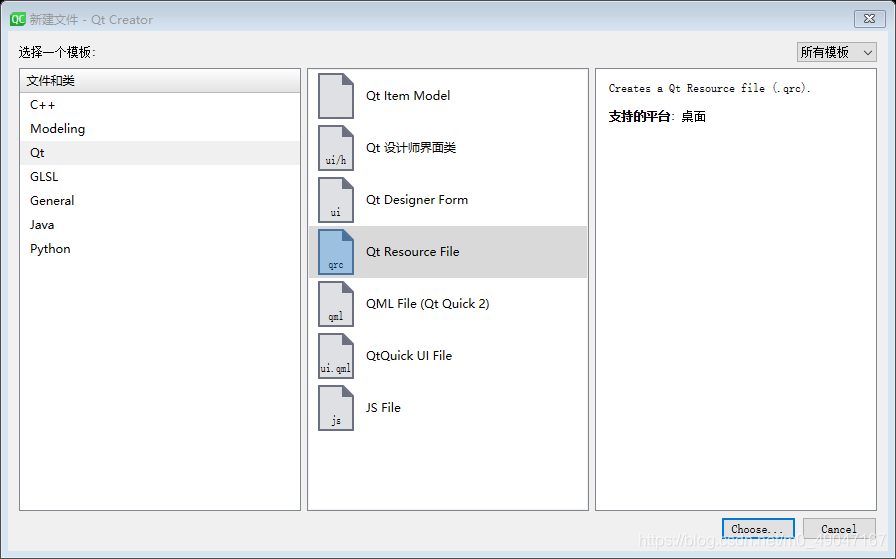The image size is (896, 559).
Task: Select the Qt Item Model template
Action: pos(448,96)
